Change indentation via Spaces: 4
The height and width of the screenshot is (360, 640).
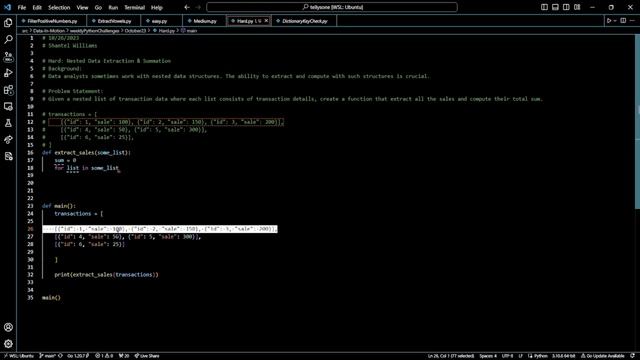click(488, 356)
